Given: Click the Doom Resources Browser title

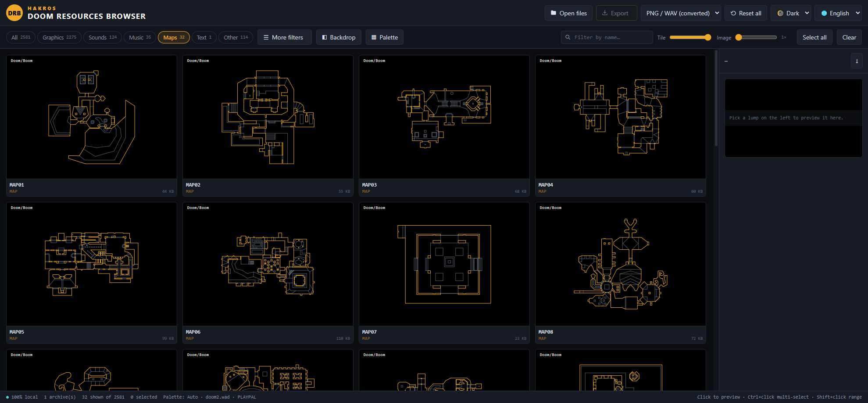Looking at the screenshot, I should (x=86, y=16).
